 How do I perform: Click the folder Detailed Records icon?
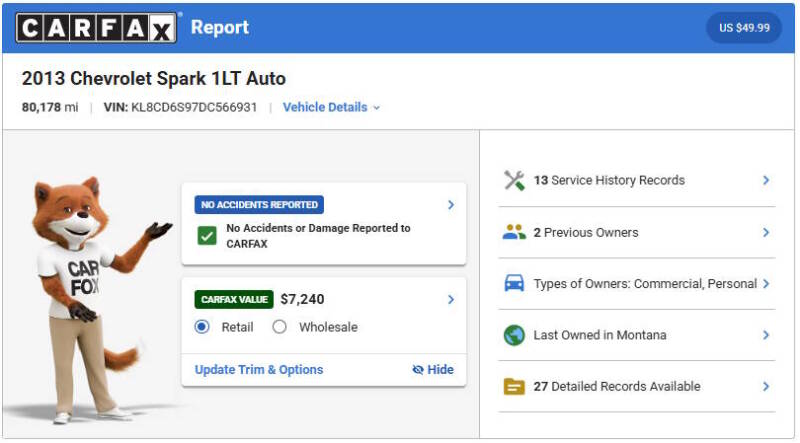click(x=514, y=386)
